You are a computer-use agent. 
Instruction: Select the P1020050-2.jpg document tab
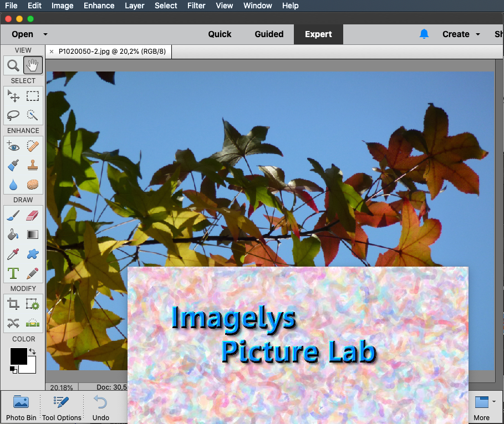coord(112,52)
